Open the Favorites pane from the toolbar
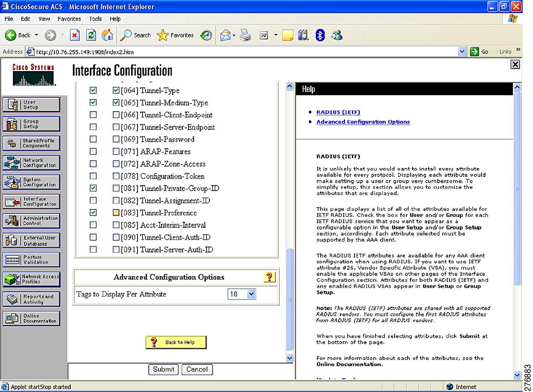 (175, 36)
